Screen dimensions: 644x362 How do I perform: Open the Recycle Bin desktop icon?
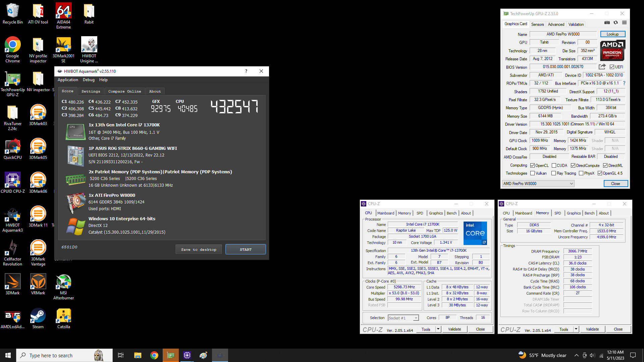(x=13, y=13)
